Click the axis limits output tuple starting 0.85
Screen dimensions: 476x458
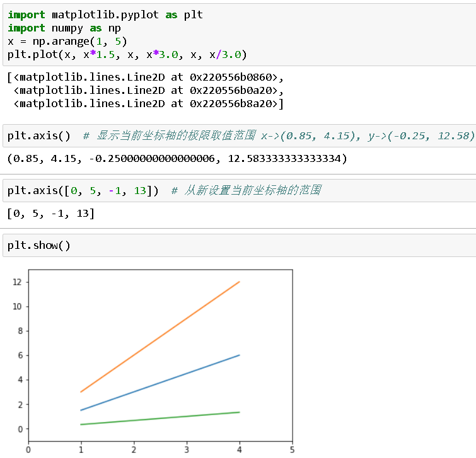(177, 159)
